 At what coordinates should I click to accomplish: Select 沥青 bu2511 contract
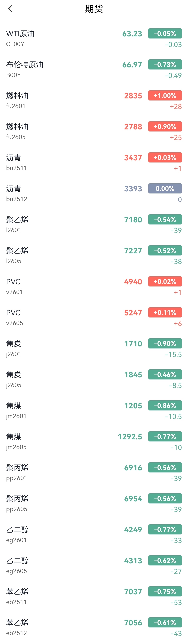[x=94, y=161]
